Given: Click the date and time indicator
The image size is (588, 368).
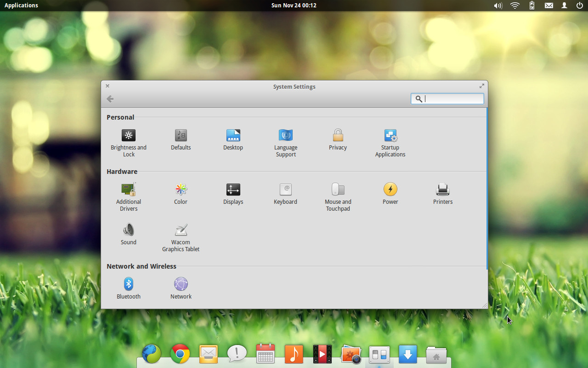Looking at the screenshot, I should coord(294,6).
